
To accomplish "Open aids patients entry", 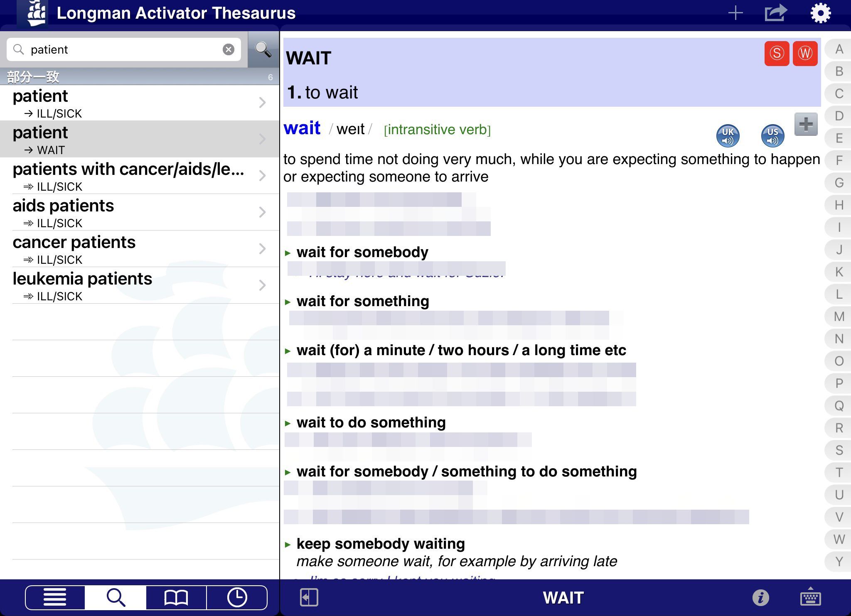I will click(x=140, y=212).
